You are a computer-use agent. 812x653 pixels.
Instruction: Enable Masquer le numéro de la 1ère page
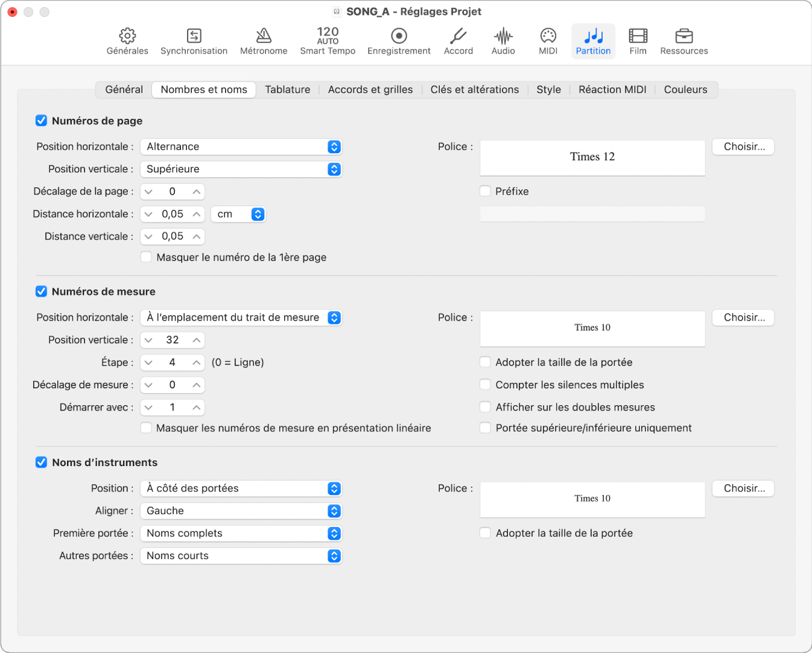[146, 257]
